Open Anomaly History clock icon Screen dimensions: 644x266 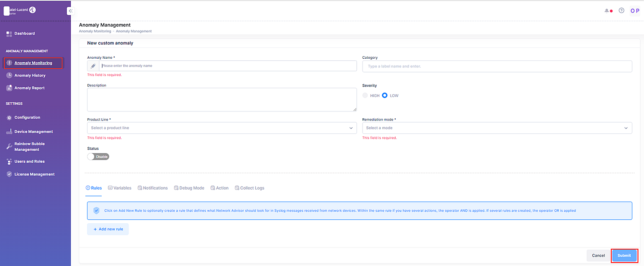(9, 76)
